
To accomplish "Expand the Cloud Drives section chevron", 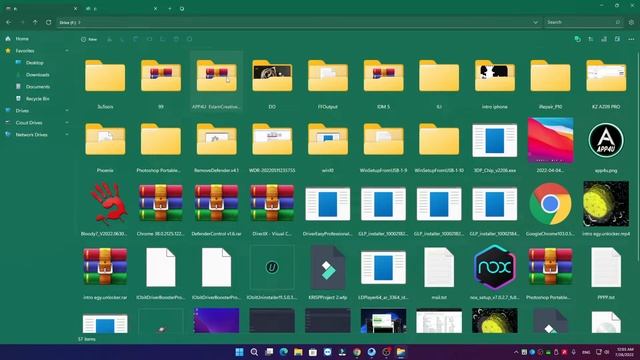I will (x=67, y=122).
